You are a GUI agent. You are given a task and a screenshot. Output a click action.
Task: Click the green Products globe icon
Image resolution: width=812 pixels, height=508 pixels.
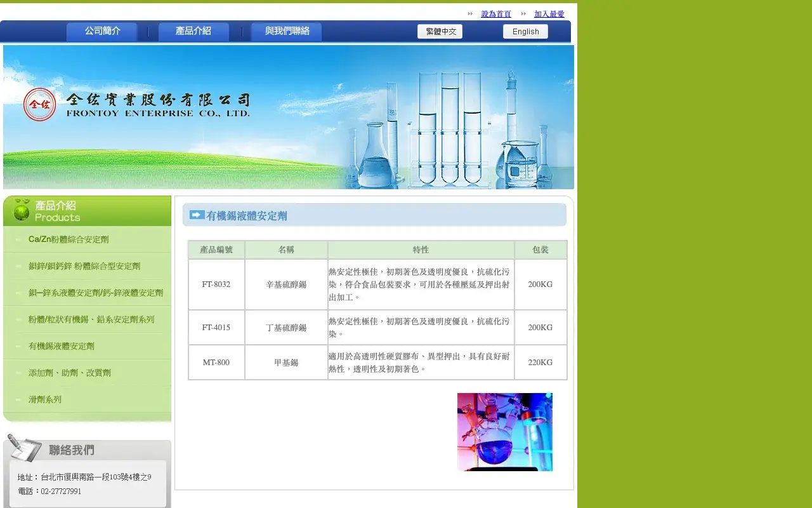coord(22,210)
